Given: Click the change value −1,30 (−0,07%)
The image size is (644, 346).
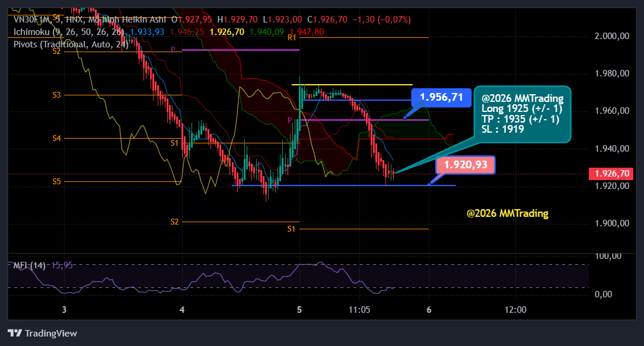Looking at the screenshot, I should pos(381,20).
